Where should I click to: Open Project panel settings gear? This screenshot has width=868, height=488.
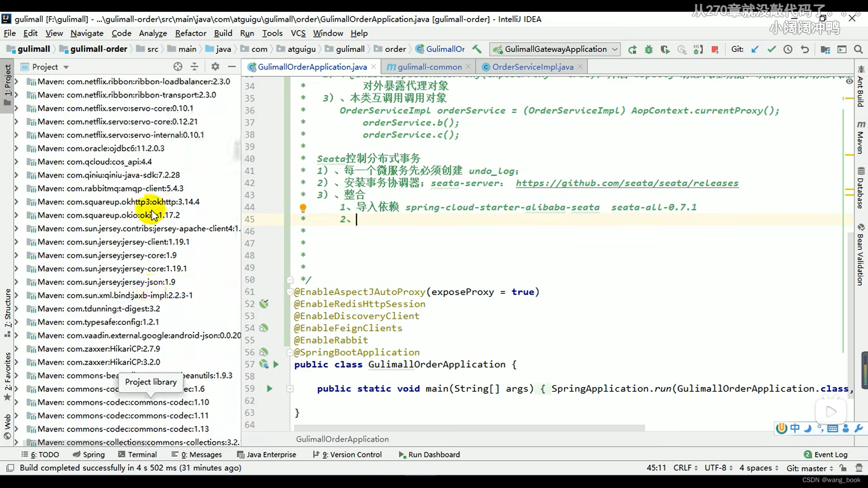coord(215,67)
